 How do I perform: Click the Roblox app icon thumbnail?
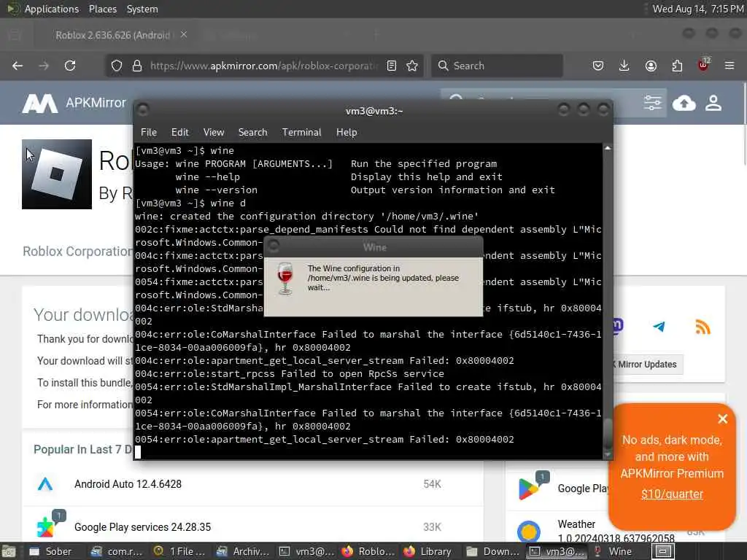[x=57, y=174]
